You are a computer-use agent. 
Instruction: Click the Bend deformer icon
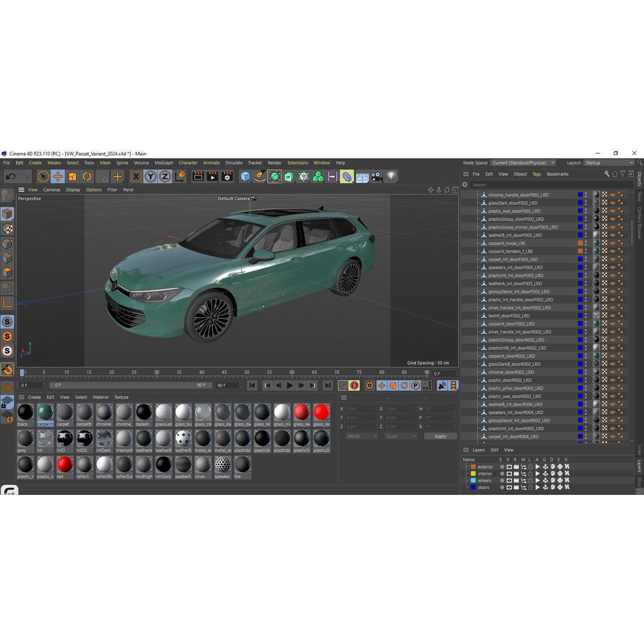(x=347, y=177)
